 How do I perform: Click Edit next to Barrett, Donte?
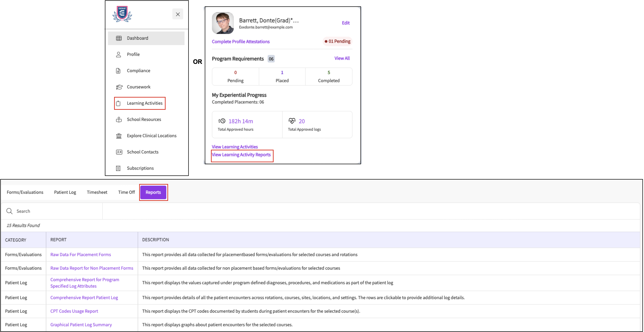coord(346,23)
